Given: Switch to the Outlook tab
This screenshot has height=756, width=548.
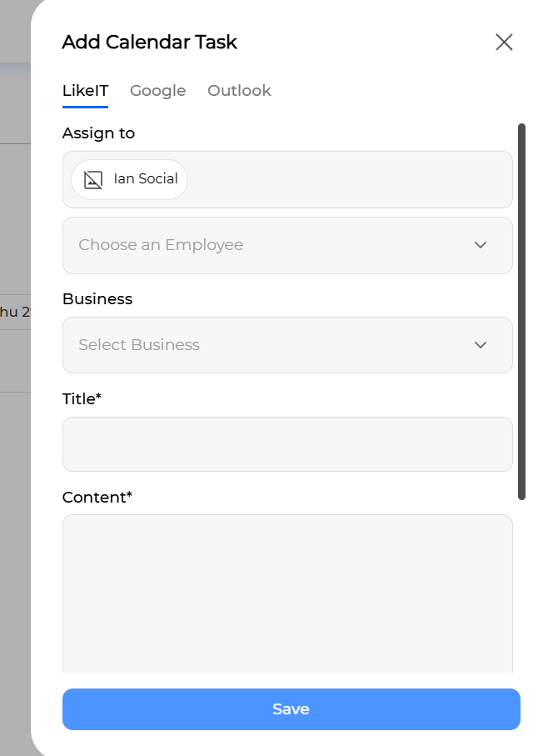Looking at the screenshot, I should 239,91.
